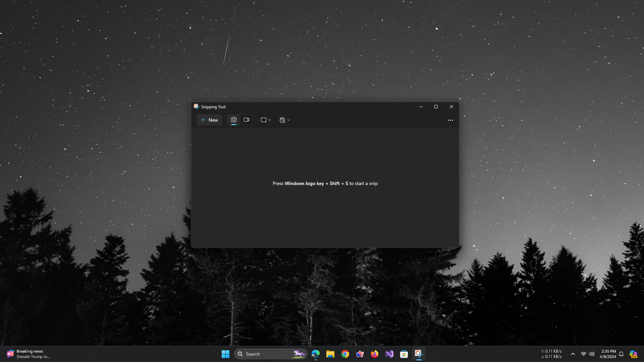Switch to Record (video) mode
644x362 pixels.
click(x=247, y=120)
